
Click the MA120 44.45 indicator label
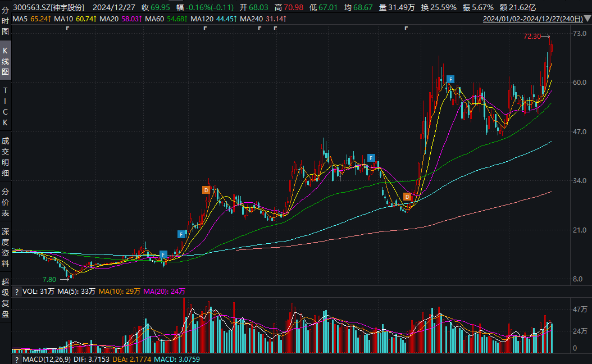click(x=213, y=19)
